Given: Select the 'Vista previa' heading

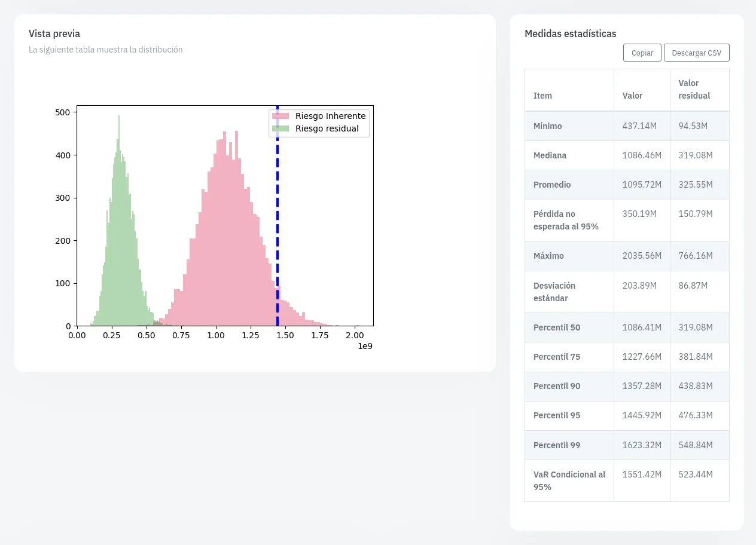Looking at the screenshot, I should pyautogui.click(x=54, y=33).
